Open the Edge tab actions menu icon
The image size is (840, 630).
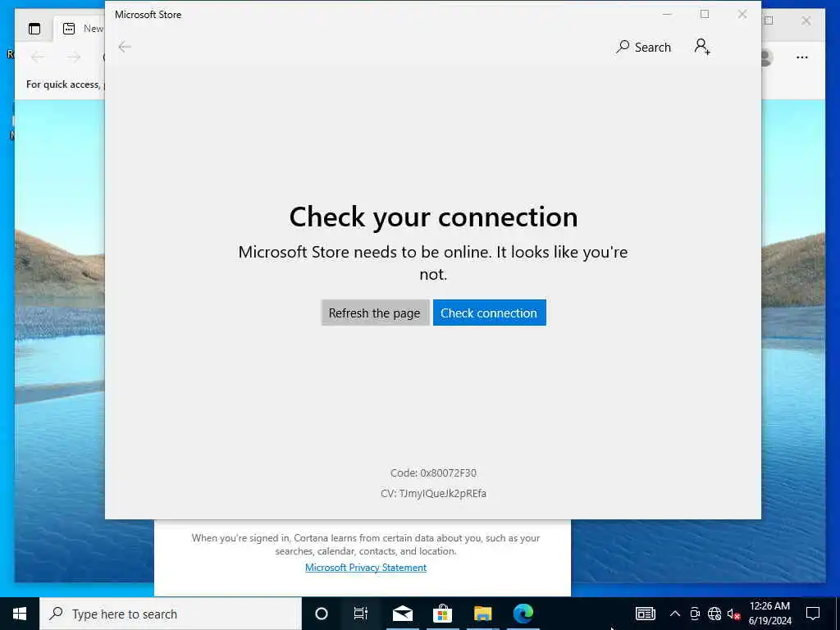coord(34,29)
